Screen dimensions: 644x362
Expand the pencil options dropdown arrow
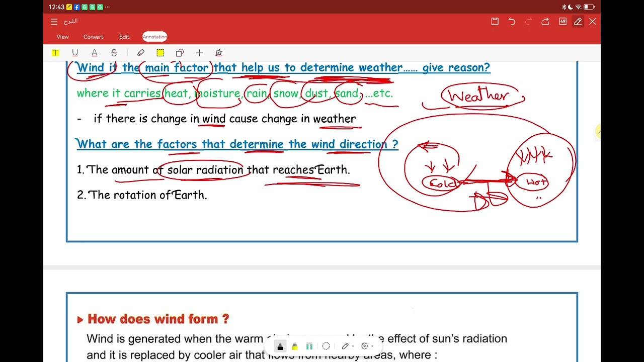pos(352,346)
